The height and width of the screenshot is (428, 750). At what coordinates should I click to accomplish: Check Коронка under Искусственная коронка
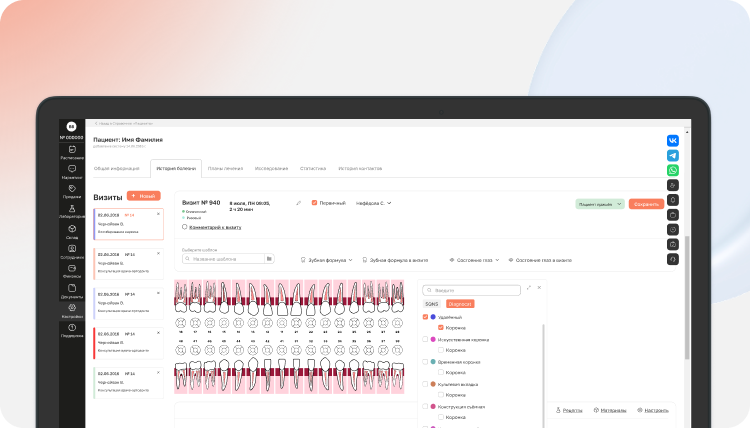(x=441, y=350)
